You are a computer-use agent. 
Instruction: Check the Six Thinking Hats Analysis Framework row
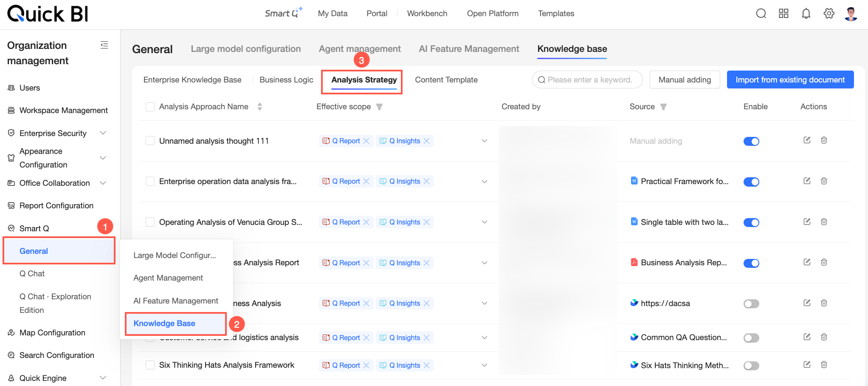[150, 365]
